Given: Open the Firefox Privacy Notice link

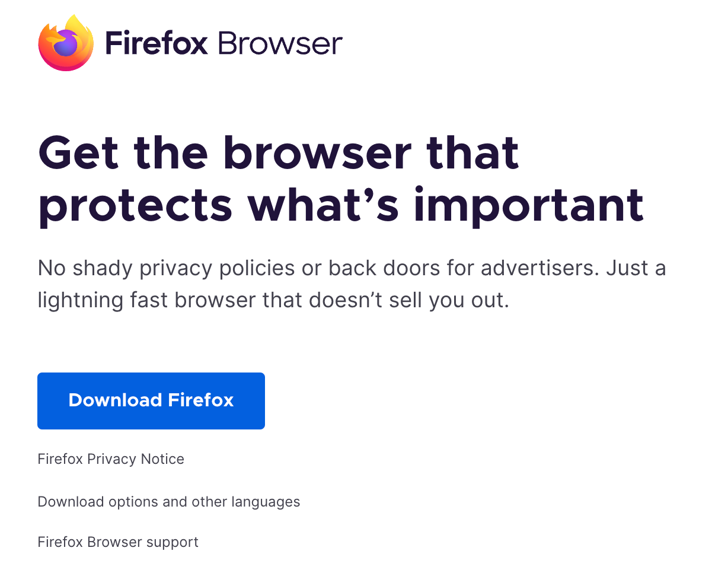Looking at the screenshot, I should [111, 459].
